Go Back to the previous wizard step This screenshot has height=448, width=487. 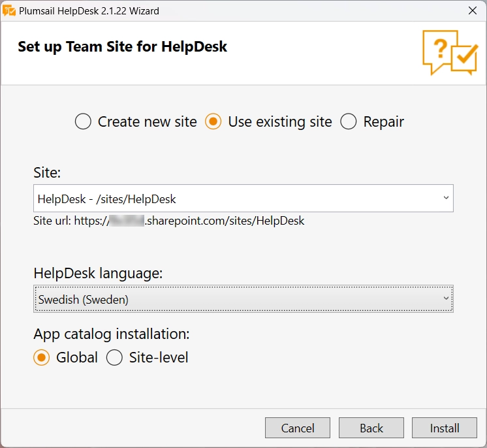click(371, 428)
